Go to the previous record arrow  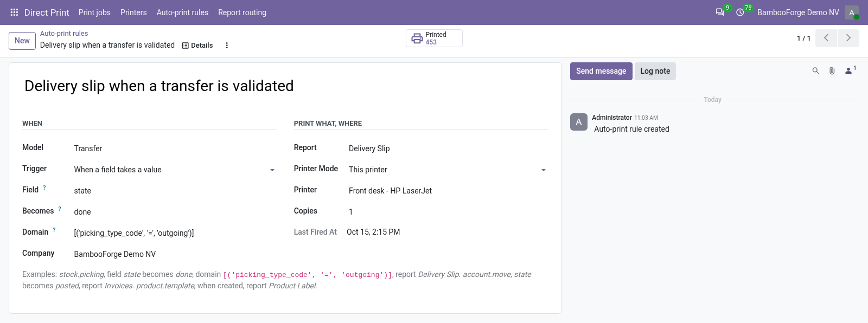click(826, 38)
